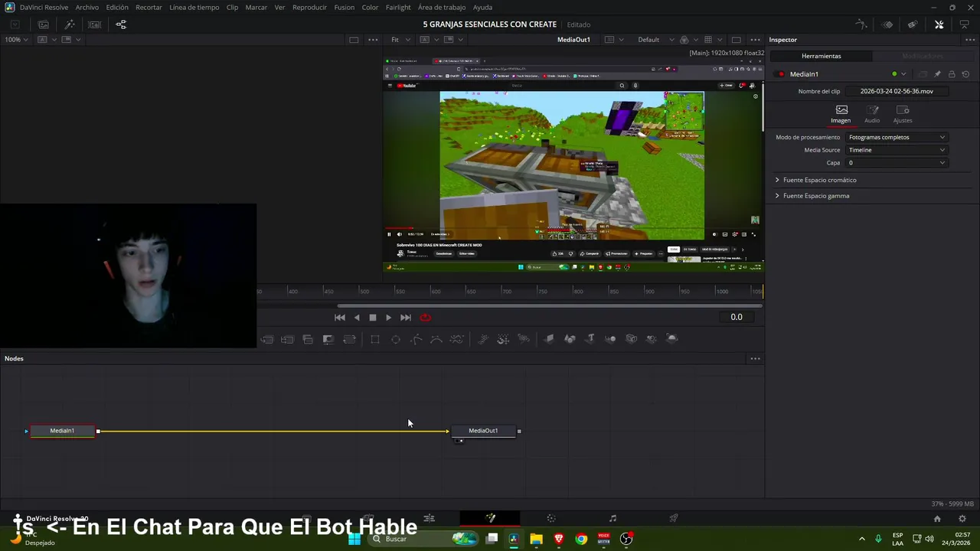
Task: Open the Media Source dropdown
Action: coord(897,150)
